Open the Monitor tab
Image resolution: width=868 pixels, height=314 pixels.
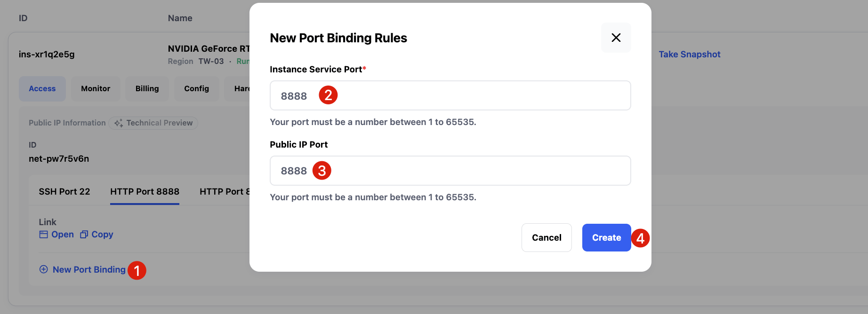[96, 89]
